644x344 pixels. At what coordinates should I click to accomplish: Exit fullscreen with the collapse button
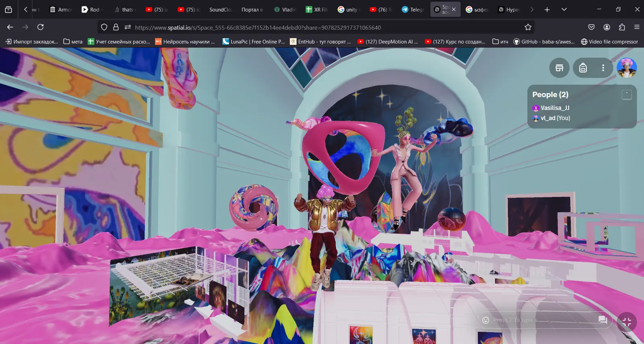click(627, 322)
